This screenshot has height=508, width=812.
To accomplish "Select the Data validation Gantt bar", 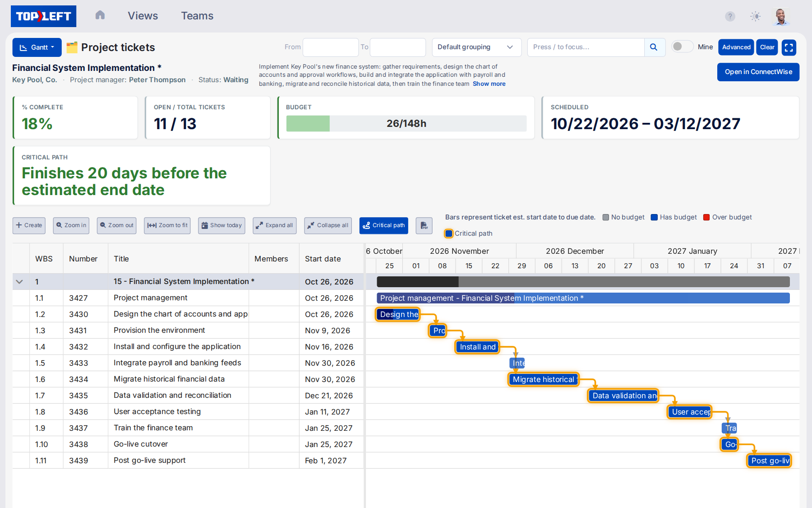I will click(x=623, y=396).
